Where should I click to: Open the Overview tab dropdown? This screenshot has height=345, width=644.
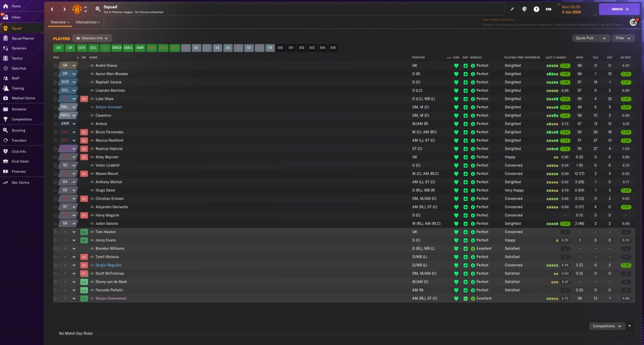point(60,22)
